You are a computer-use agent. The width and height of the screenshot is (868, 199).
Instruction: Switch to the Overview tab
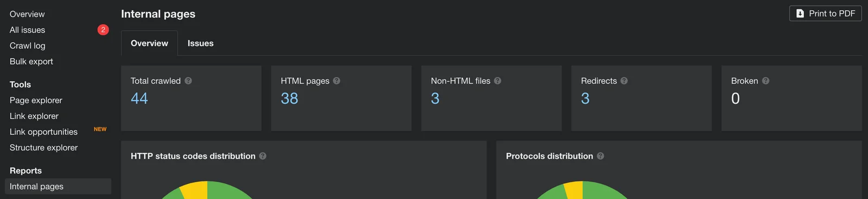(149, 43)
